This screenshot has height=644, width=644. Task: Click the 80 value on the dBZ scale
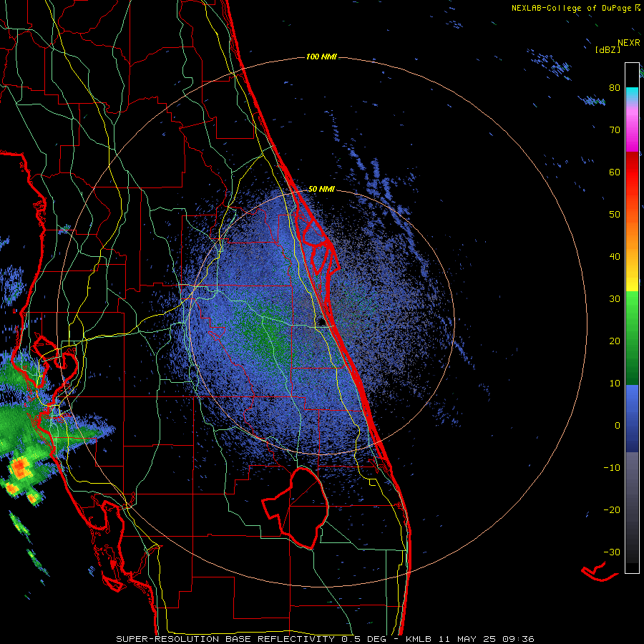coord(615,87)
